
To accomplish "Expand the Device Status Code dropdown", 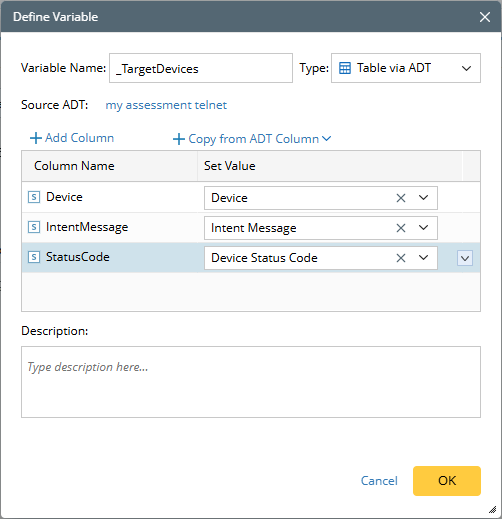I will coord(423,258).
